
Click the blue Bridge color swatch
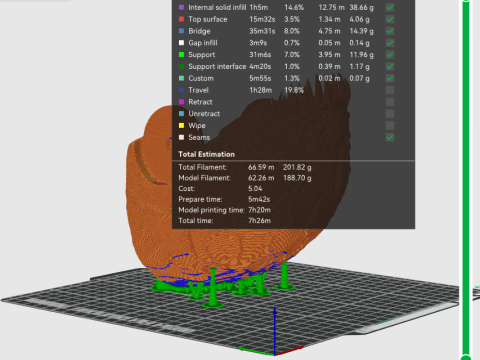(x=181, y=31)
